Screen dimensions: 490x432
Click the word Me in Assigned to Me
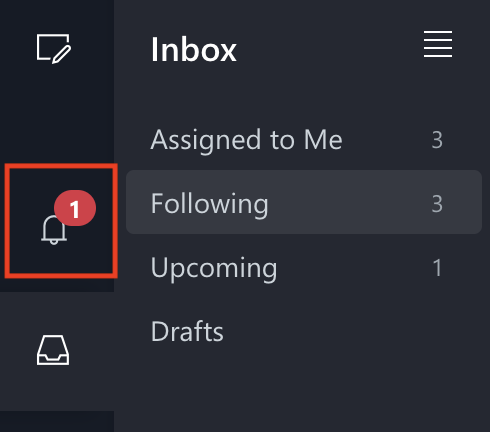[323, 140]
